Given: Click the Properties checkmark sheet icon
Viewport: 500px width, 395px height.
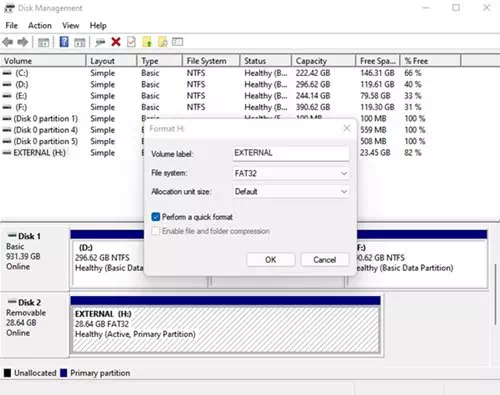Looking at the screenshot, I should [x=131, y=42].
